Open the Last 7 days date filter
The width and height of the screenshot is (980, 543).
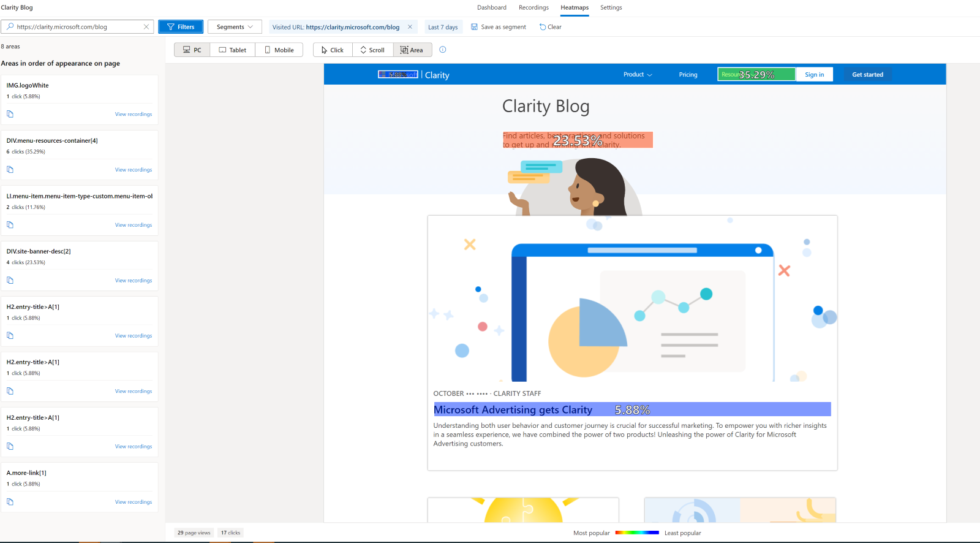click(443, 27)
